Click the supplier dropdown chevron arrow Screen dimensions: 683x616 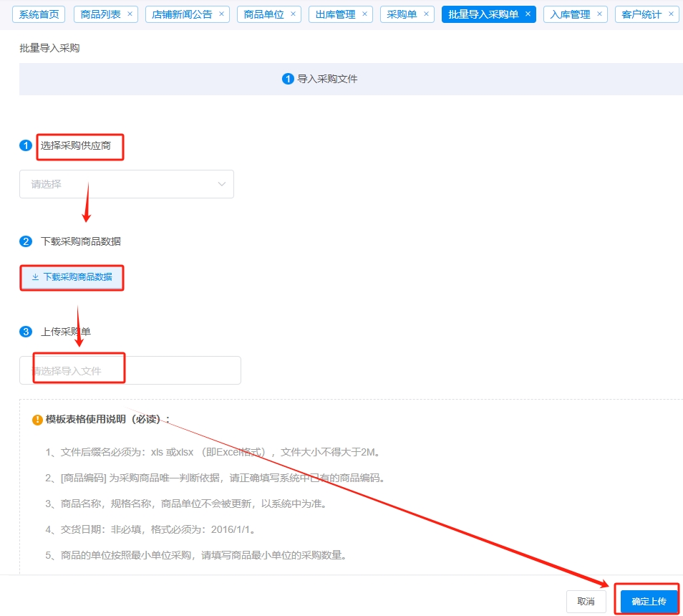[x=221, y=184]
